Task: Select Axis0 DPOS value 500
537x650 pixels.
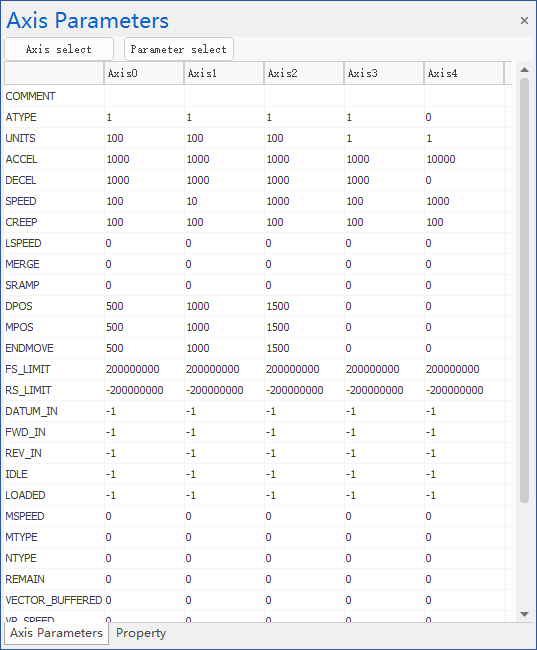Action: pyautogui.click(x=115, y=306)
